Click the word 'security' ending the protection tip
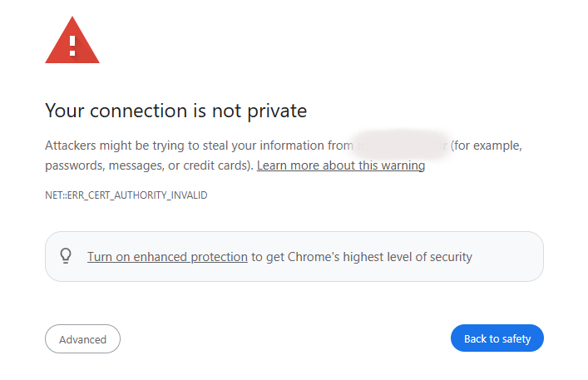588x380 pixels. click(x=451, y=257)
